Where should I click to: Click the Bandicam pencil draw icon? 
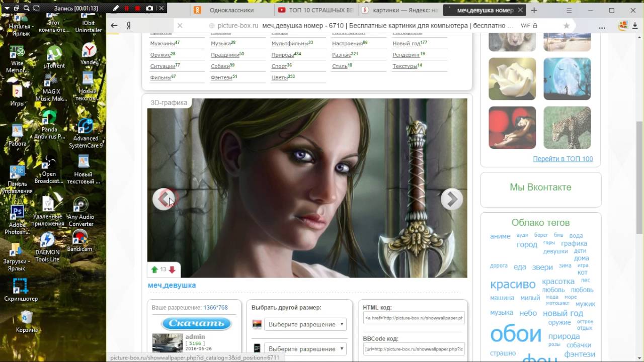116,8
